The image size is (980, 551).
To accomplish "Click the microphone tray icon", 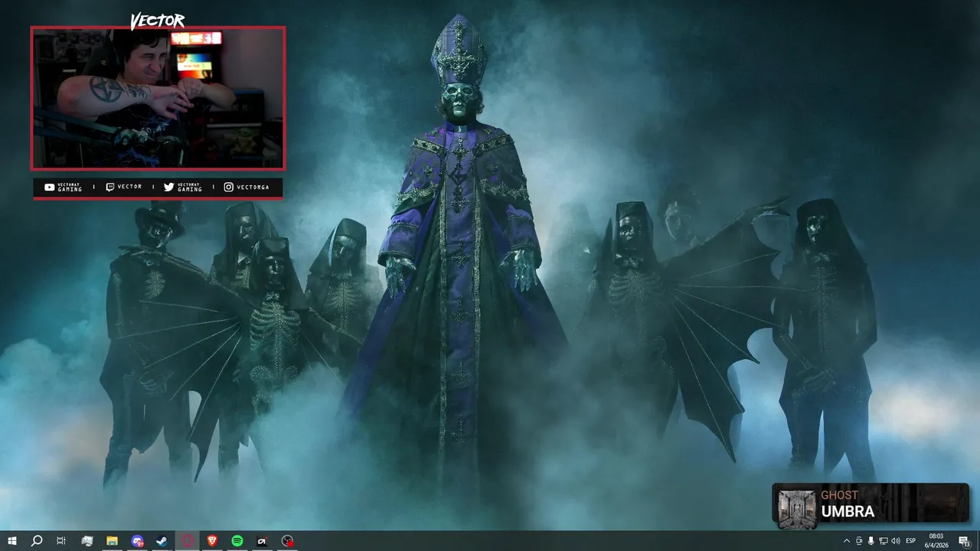I will tap(871, 541).
